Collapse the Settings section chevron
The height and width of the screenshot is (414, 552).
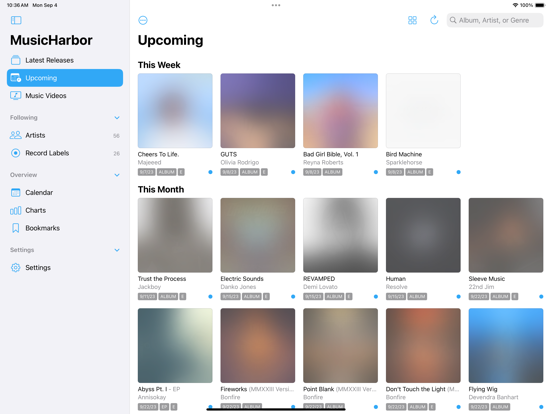tap(117, 250)
